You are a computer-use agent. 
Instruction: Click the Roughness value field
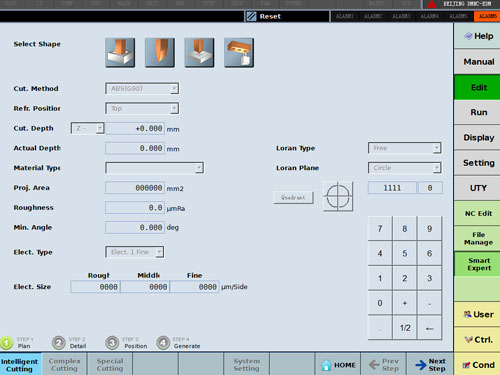(135, 208)
